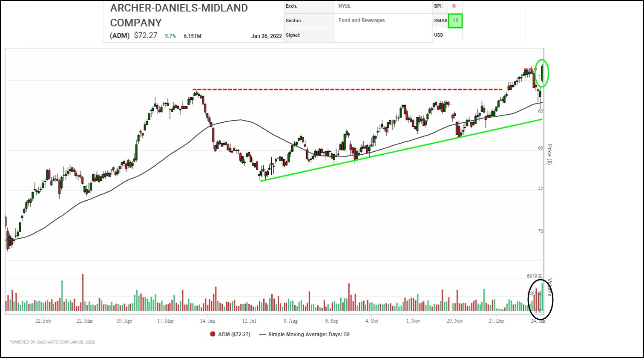The width and height of the screenshot is (644, 358).
Task: Toggle the ADM ($72.27) series legend item
Action: click(230, 334)
